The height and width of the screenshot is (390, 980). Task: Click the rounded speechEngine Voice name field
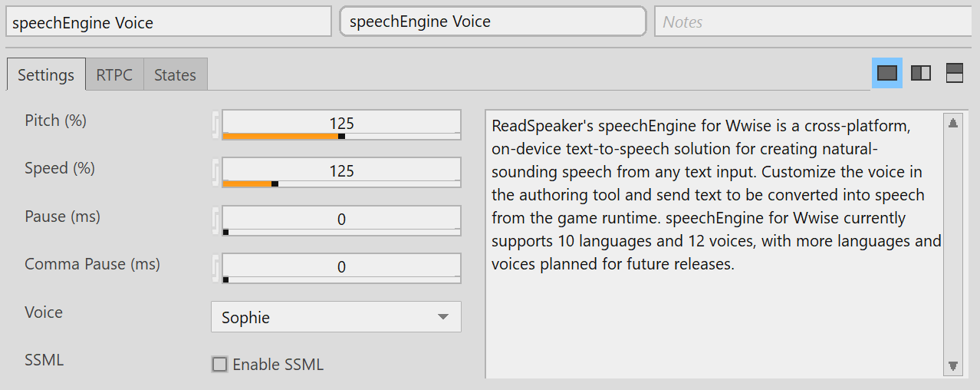(x=492, y=22)
